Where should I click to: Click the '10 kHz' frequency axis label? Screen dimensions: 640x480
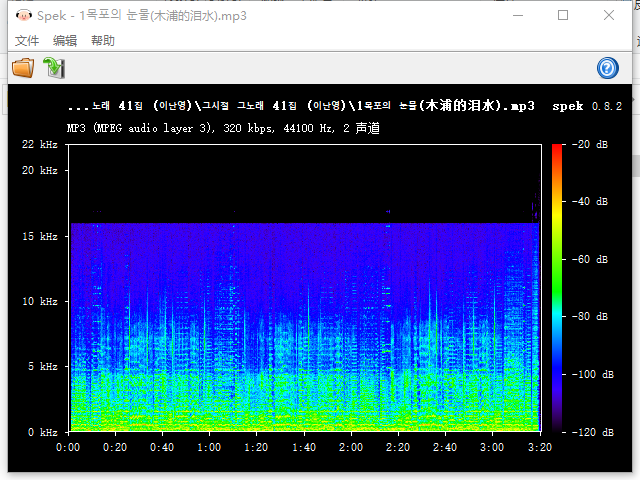click(x=40, y=301)
